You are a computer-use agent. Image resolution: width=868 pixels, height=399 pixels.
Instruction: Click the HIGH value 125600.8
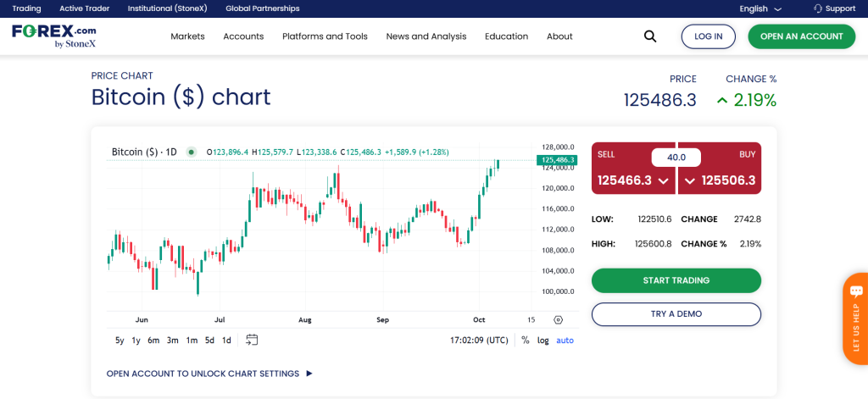[x=653, y=243]
